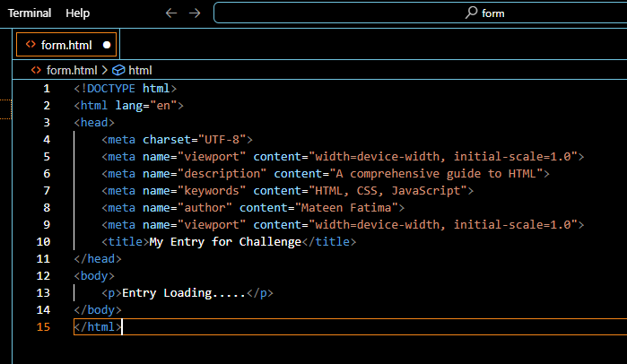Click the title text "My Entry for Challenge"

click(x=225, y=242)
